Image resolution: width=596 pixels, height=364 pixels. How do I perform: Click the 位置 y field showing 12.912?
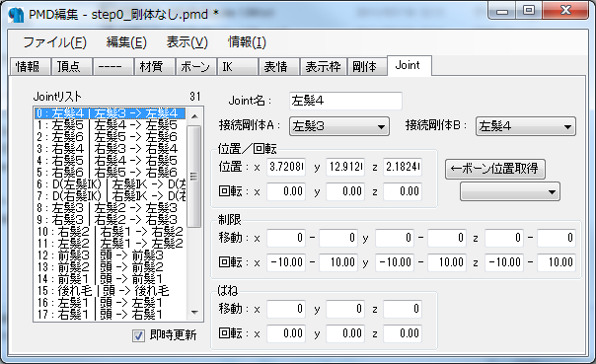[345, 167]
